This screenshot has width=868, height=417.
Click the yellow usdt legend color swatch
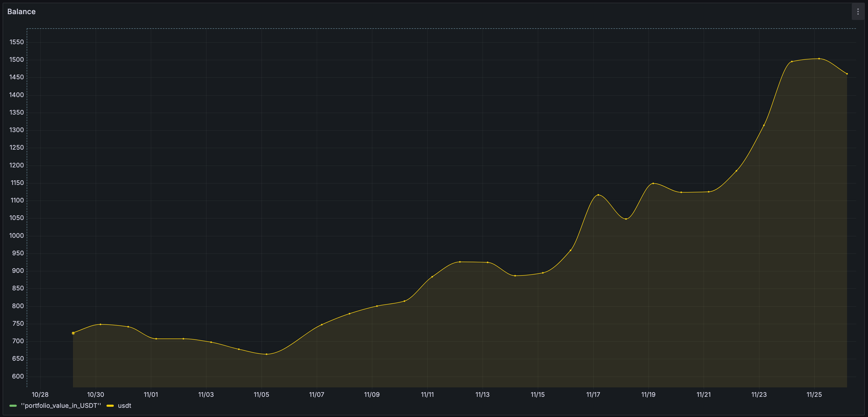[110, 406]
